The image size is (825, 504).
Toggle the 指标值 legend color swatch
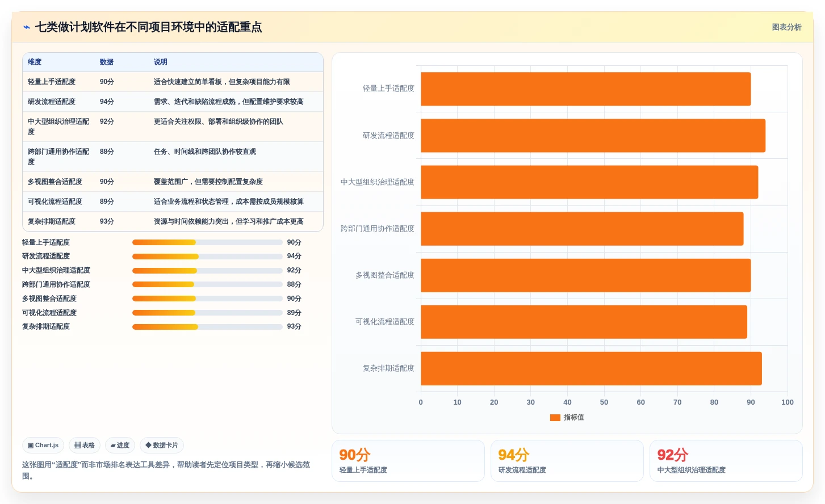[x=555, y=418]
